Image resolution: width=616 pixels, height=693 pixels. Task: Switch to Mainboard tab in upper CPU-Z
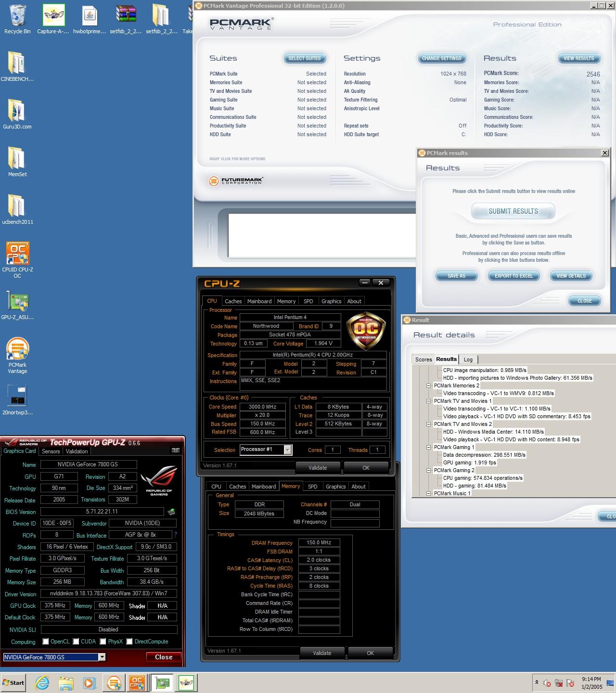(259, 301)
